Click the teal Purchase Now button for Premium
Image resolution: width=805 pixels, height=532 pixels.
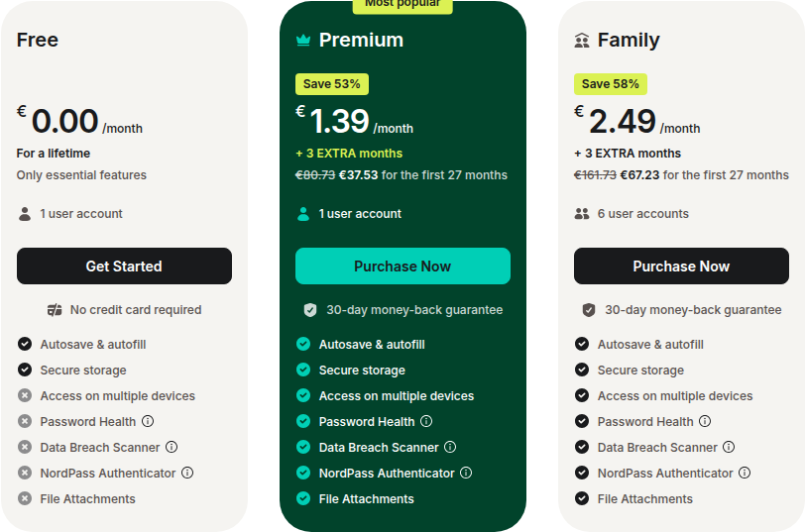click(402, 266)
